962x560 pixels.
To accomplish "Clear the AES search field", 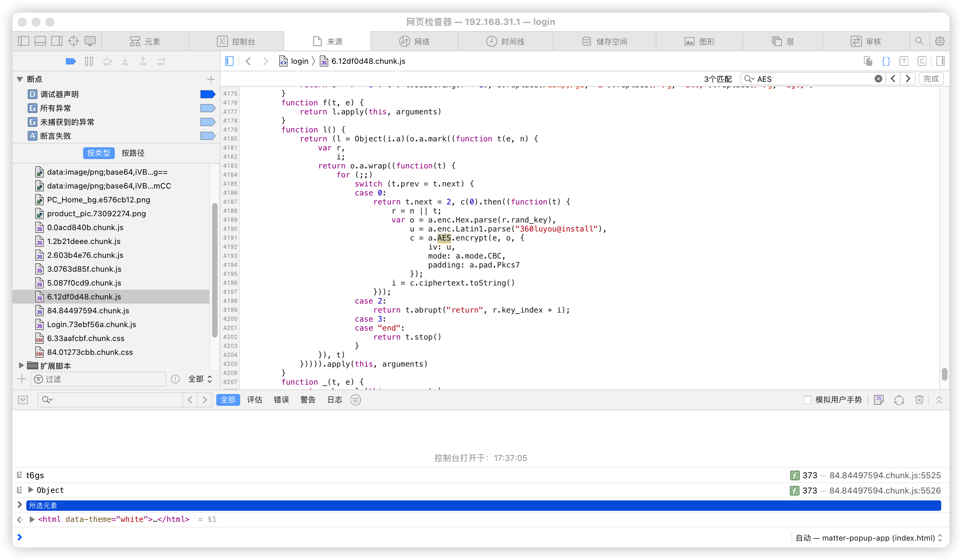I will [878, 79].
